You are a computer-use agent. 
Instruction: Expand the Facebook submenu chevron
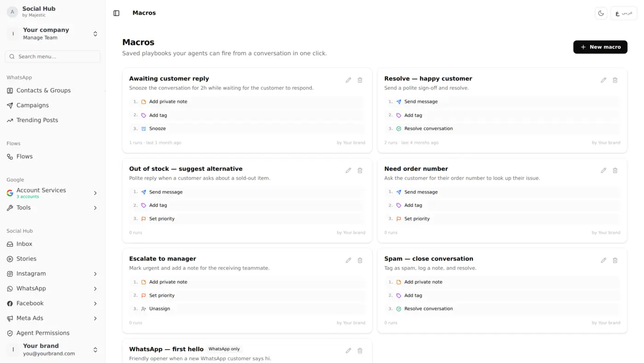(95, 303)
